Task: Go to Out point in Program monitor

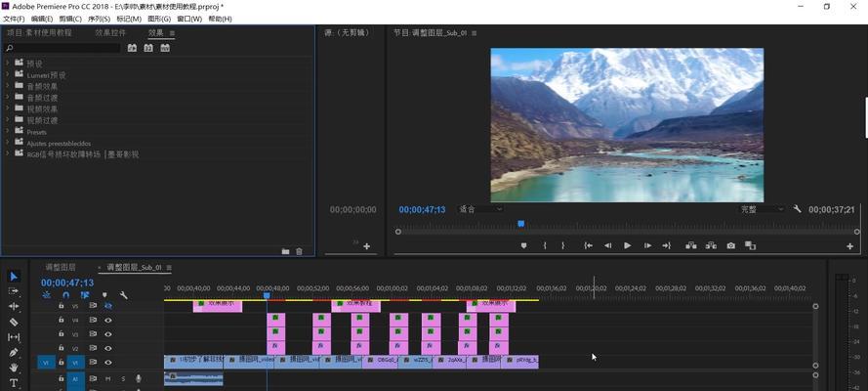Action: coord(667,245)
